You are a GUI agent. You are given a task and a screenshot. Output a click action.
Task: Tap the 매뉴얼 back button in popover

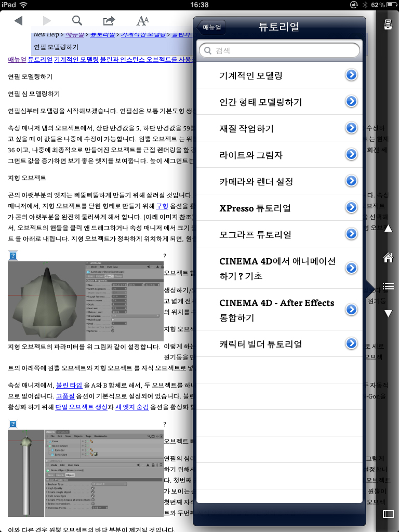click(x=211, y=27)
